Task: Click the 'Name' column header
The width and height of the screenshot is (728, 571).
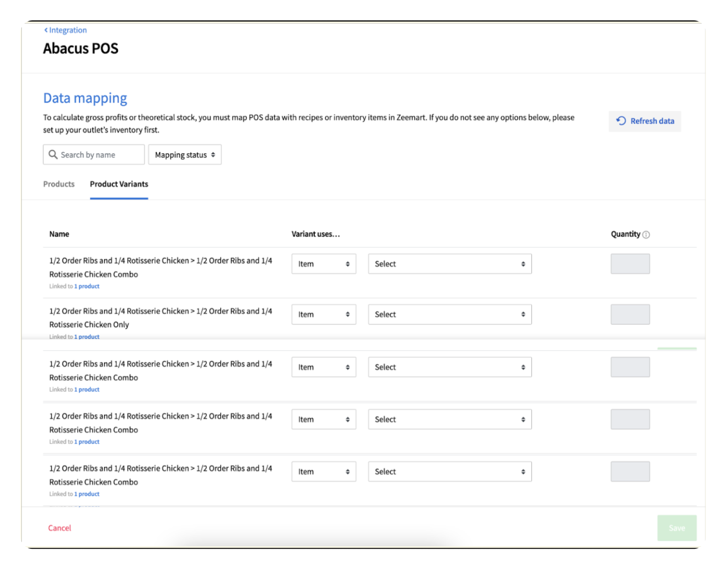Action: [59, 234]
